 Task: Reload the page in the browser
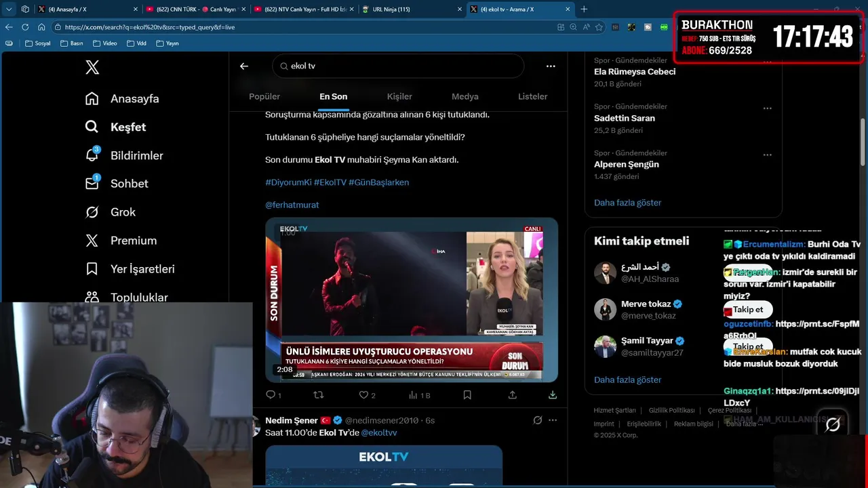(25, 27)
